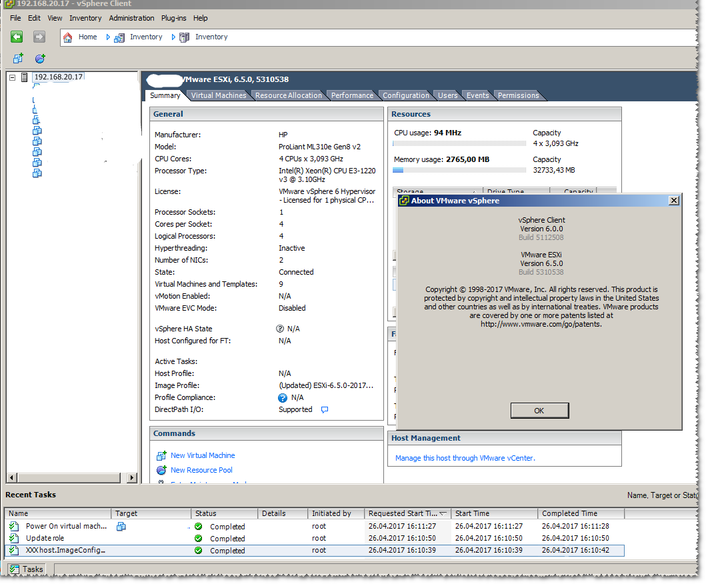Open the Events tab
The height and width of the screenshot is (588, 710).
tap(477, 95)
